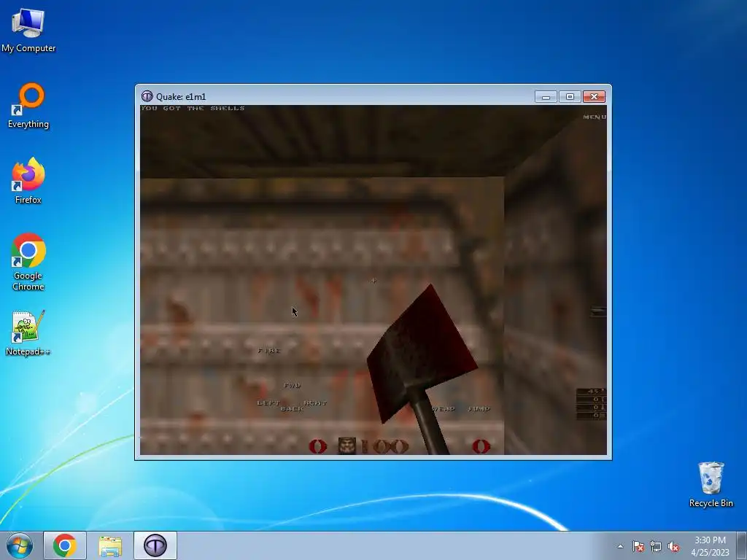
Task: Tap the RIGHT movement control
Action: tap(315, 402)
